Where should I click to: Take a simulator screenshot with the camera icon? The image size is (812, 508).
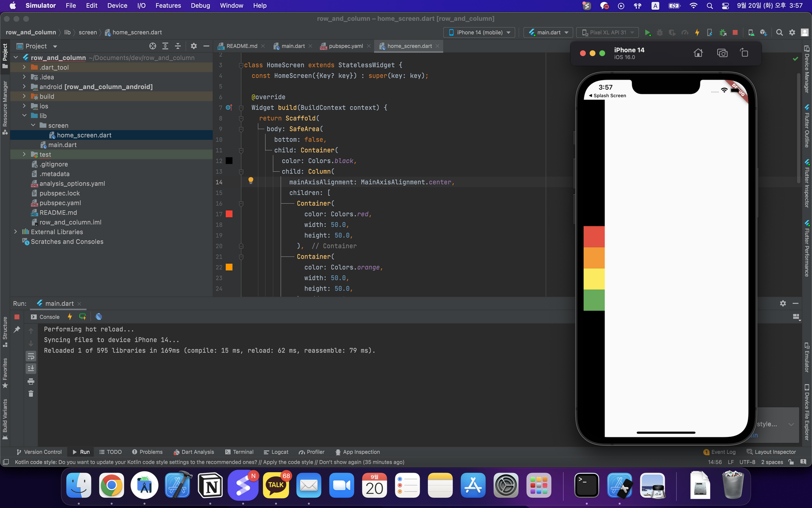pos(722,53)
